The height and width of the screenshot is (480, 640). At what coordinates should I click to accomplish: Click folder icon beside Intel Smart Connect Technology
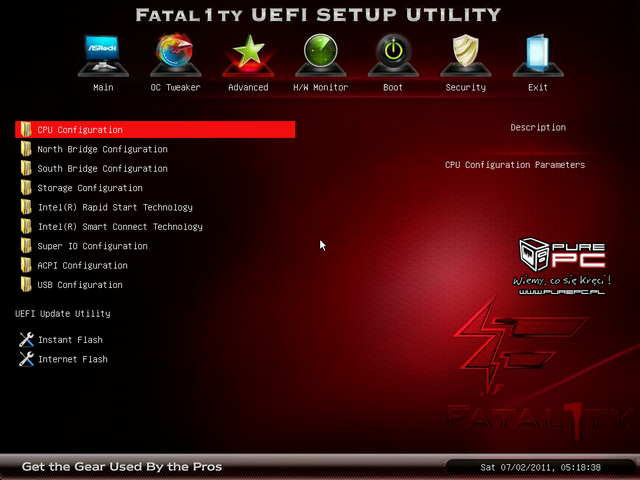pos(26,227)
